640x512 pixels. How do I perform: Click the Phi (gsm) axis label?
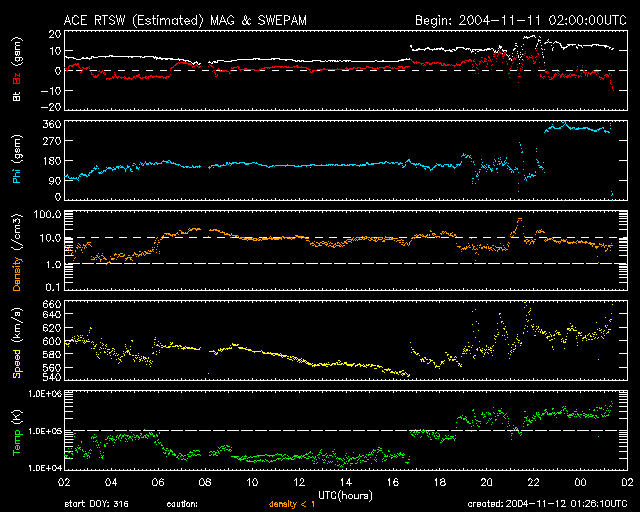[17, 160]
